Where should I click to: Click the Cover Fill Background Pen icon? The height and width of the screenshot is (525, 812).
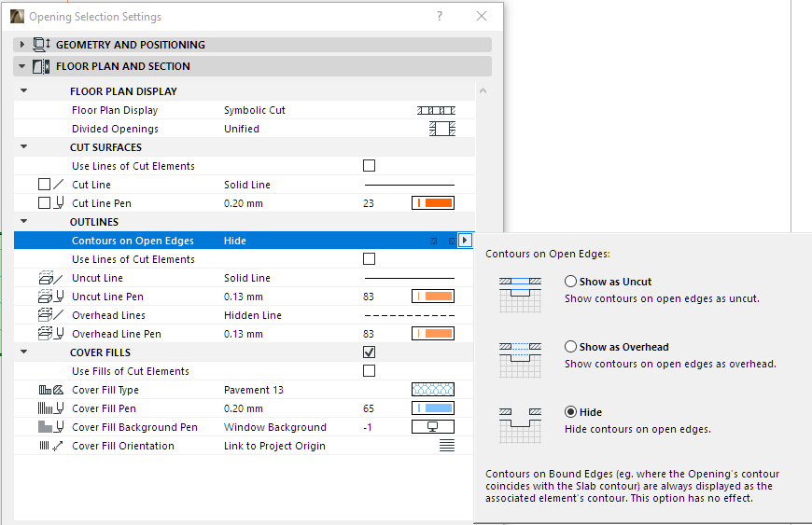[x=50, y=427]
